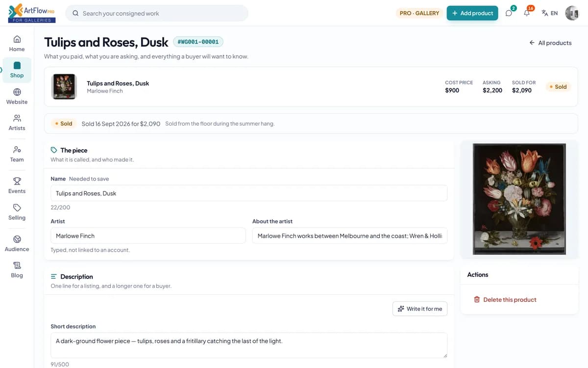Image resolution: width=588 pixels, height=368 pixels.
Task: Click into the Artist input field
Action: click(148, 236)
